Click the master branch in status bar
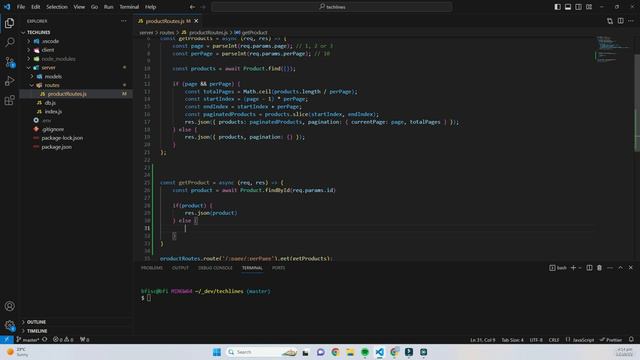This screenshot has width=640, height=360. click(28, 340)
